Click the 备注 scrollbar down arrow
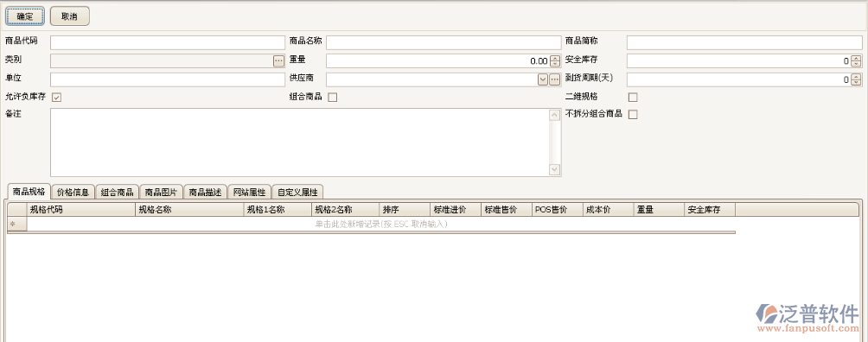This screenshot has width=868, height=342. click(554, 169)
